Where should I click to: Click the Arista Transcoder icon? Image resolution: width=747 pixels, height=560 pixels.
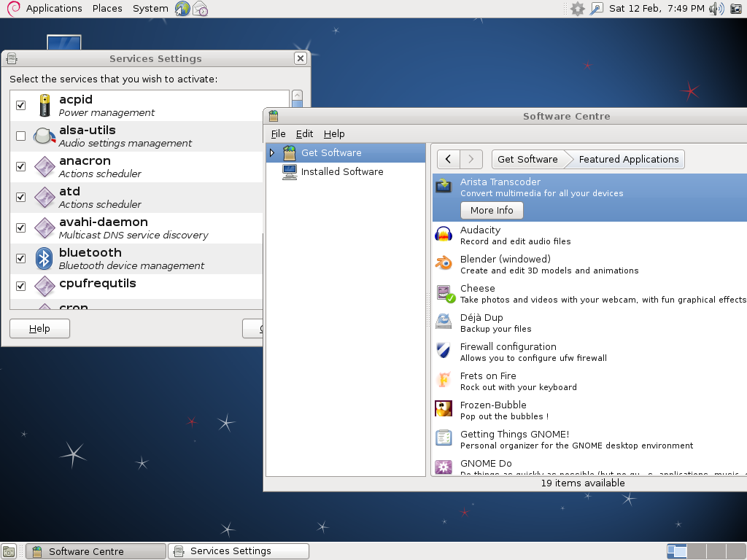pos(444,186)
